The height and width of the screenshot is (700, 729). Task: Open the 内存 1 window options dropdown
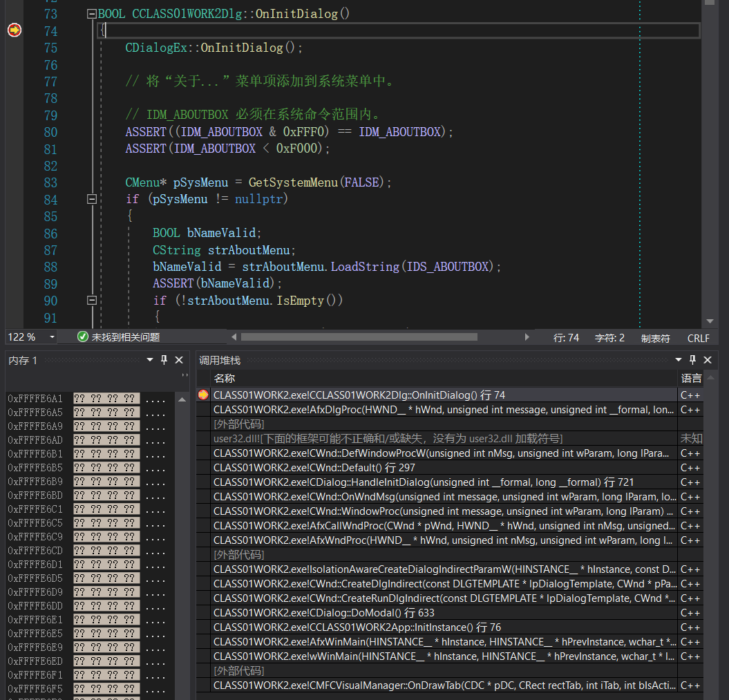point(150,360)
